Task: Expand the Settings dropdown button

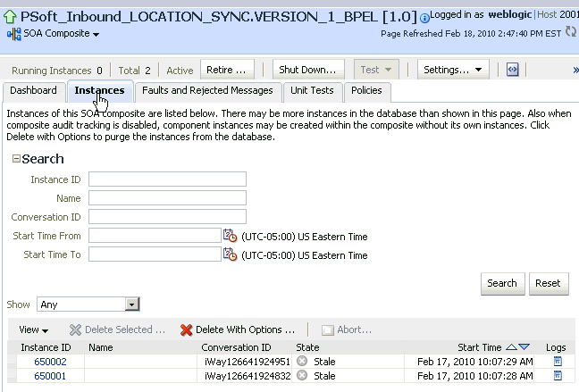Action: pyautogui.click(x=453, y=70)
